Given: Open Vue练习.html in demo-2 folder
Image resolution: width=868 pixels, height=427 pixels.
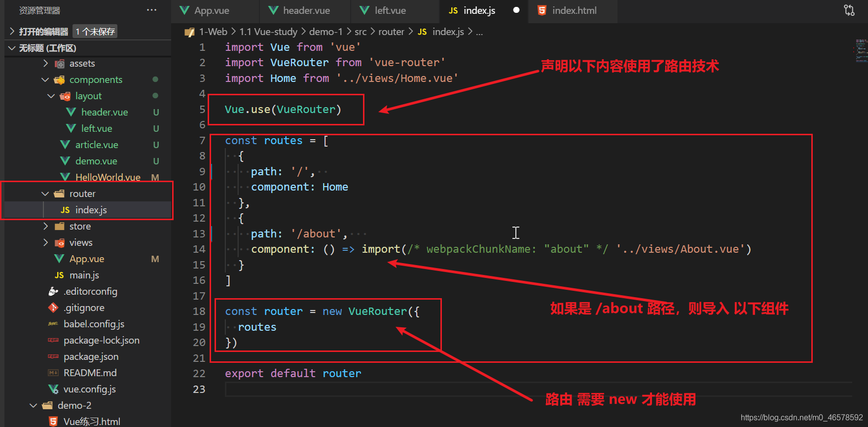Looking at the screenshot, I should point(92,421).
